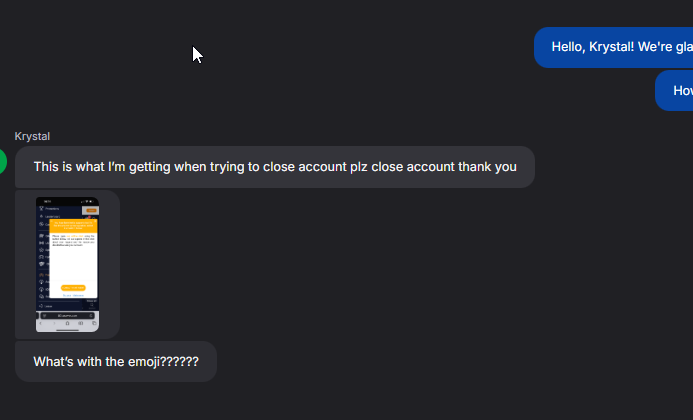Select the 'close account' message bubble
The image size is (693, 420).
pyautogui.click(x=274, y=167)
